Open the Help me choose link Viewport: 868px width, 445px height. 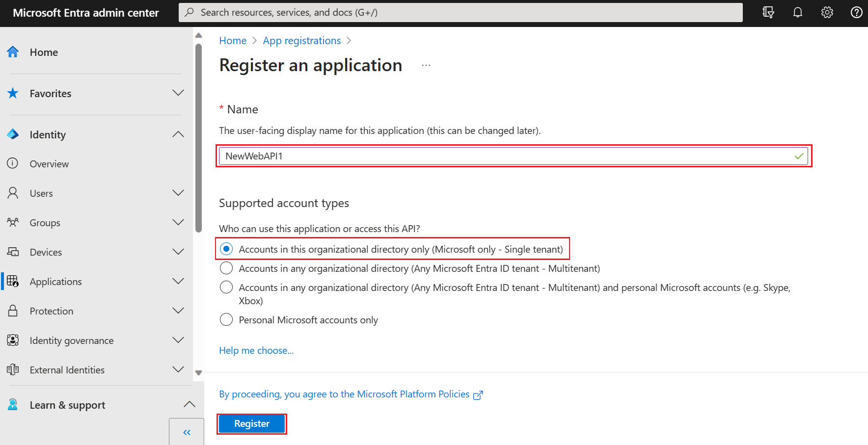(256, 350)
